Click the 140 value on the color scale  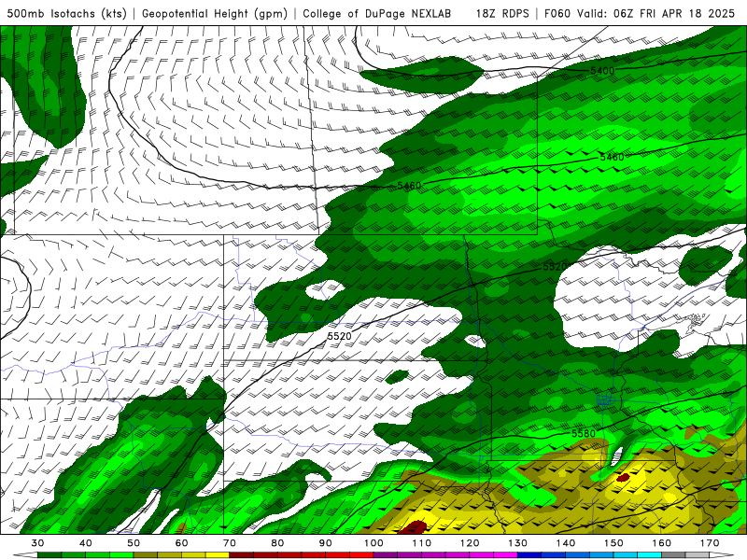coord(566,543)
